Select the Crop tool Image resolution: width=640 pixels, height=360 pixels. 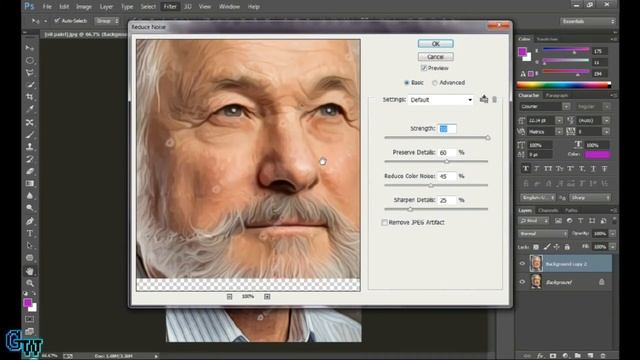point(29,97)
